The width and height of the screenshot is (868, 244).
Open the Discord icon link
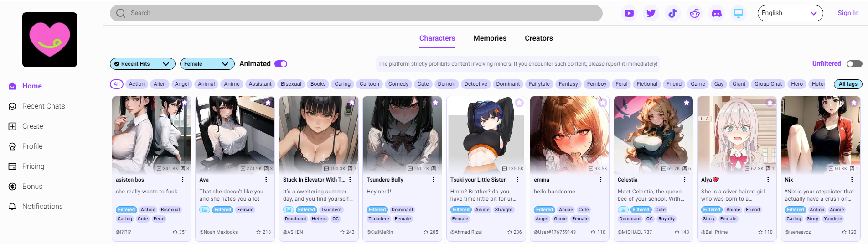(x=716, y=13)
